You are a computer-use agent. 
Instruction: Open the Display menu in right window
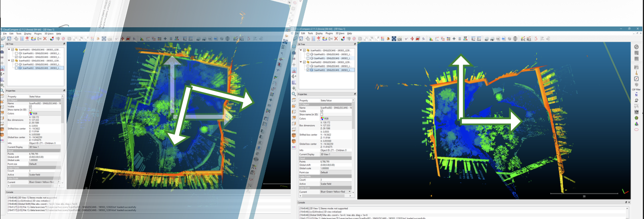[x=319, y=33]
